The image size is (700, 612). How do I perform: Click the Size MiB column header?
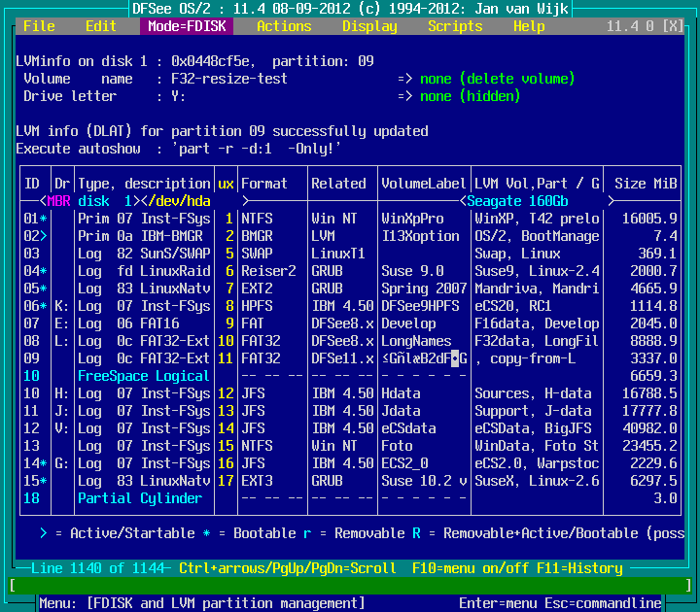coord(646,184)
